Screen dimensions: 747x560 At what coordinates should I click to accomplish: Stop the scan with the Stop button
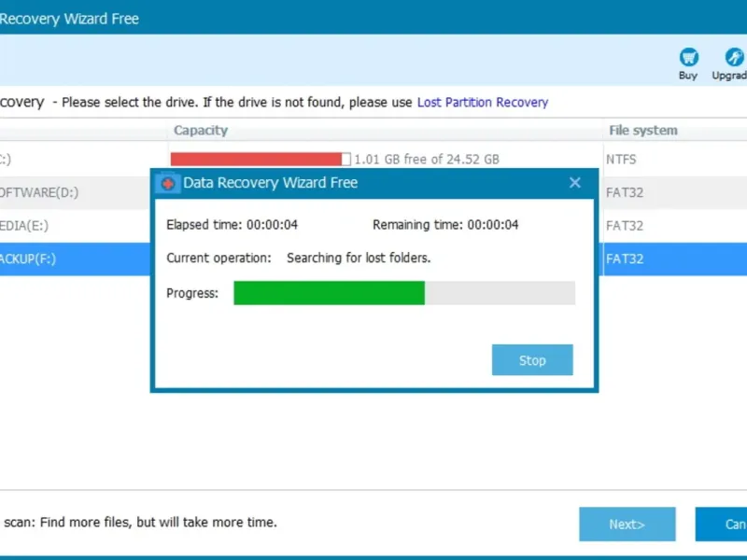click(x=532, y=360)
